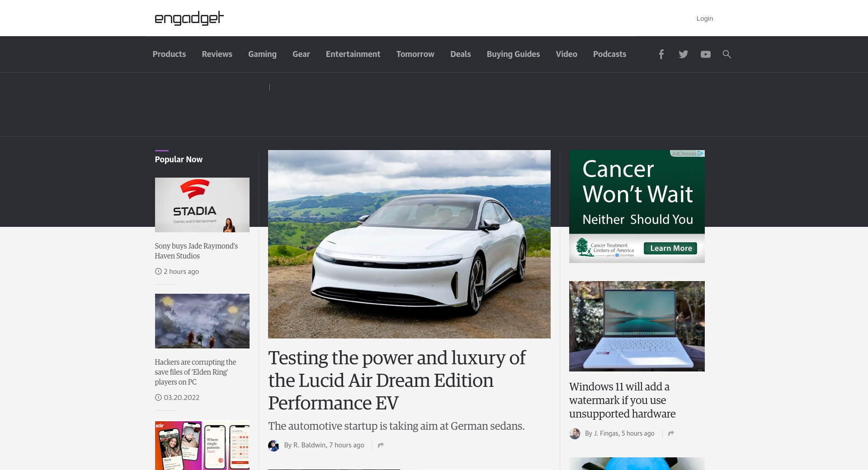Open Windows 11 watermark article headline
The height and width of the screenshot is (470, 868).
[622, 400]
